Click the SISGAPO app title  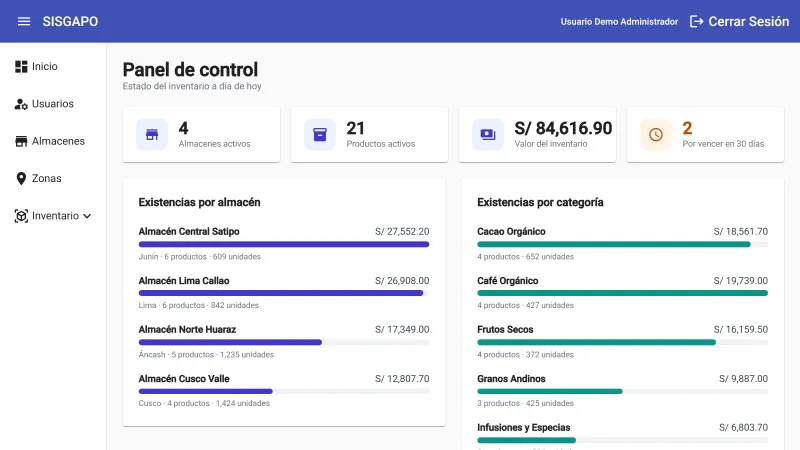click(70, 21)
